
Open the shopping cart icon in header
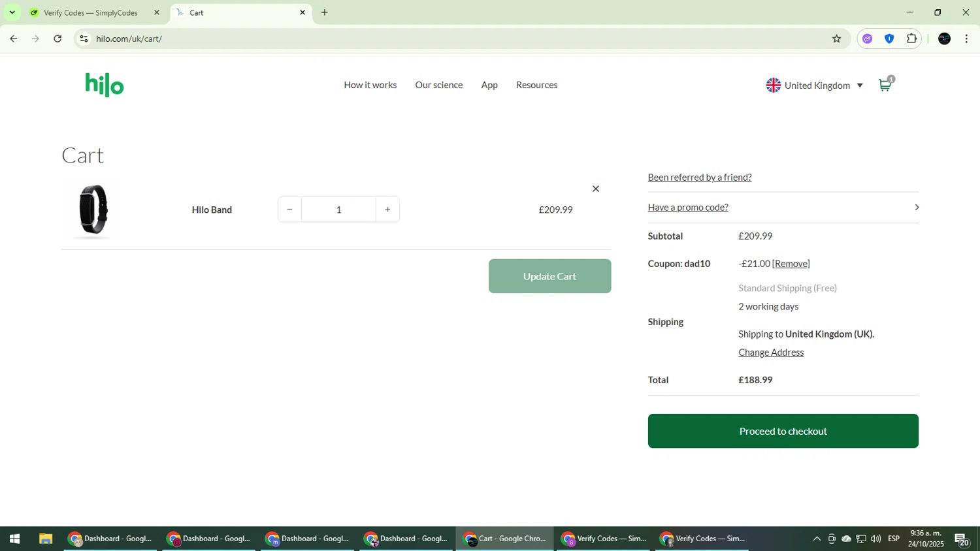(x=885, y=85)
